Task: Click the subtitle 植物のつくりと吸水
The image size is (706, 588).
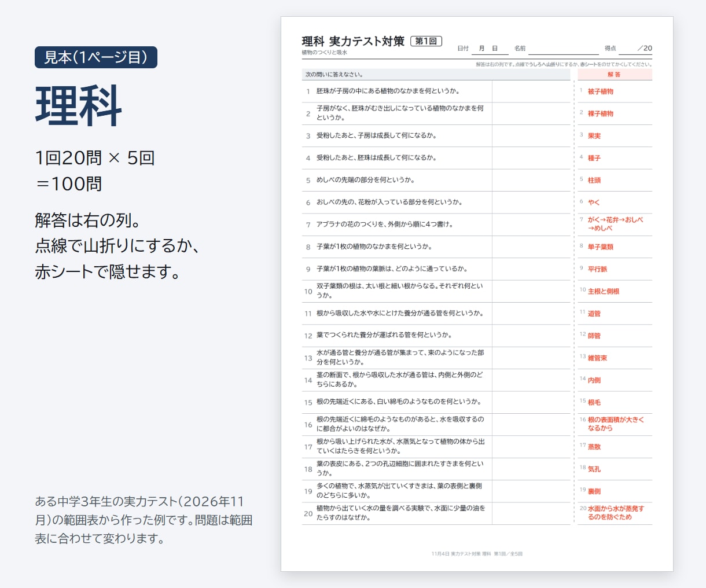Action: (x=324, y=53)
